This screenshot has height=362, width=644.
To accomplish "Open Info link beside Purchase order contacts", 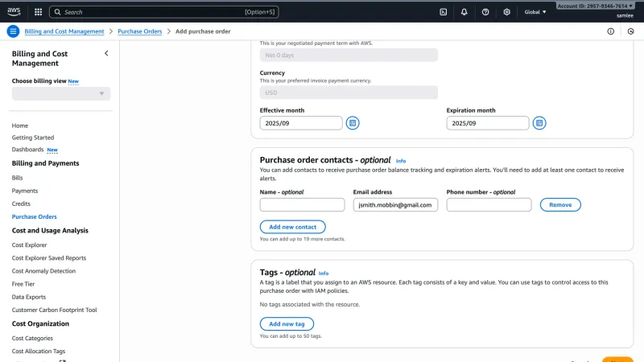I will tap(401, 161).
